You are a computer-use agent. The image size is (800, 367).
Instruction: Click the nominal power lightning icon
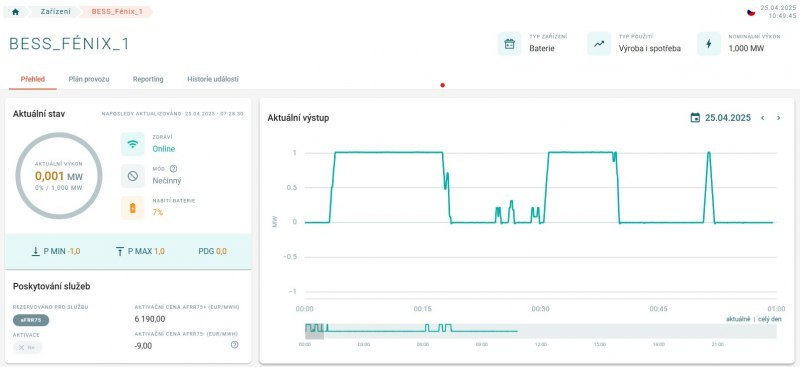coord(709,44)
